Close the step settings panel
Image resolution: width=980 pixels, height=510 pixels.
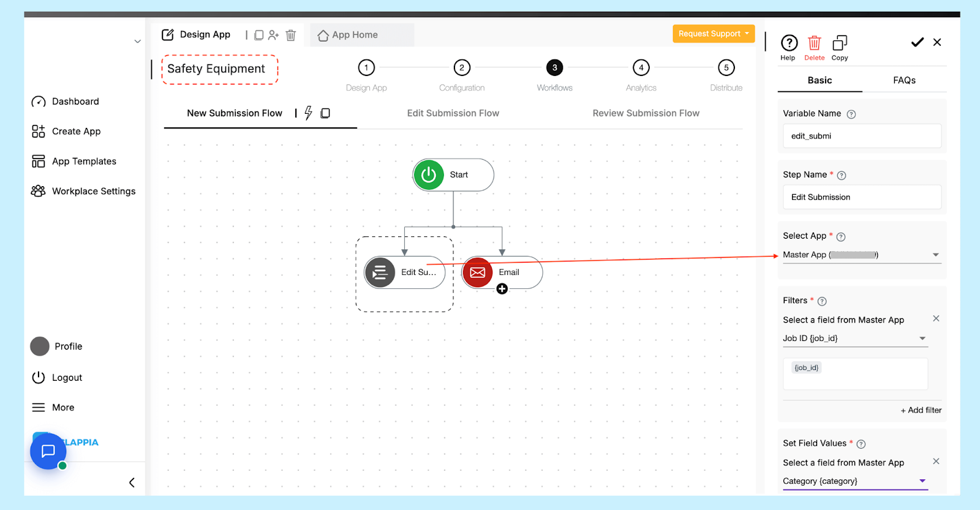point(937,42)
